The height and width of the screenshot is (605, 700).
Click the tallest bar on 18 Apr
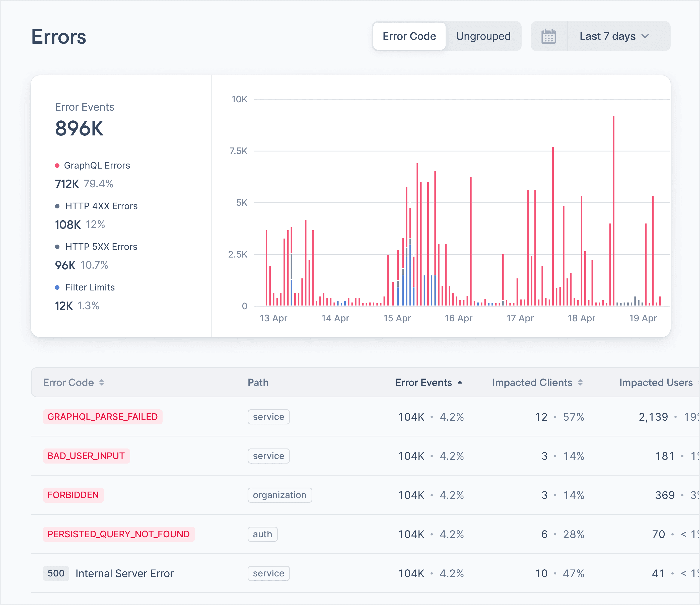point(613,209)
